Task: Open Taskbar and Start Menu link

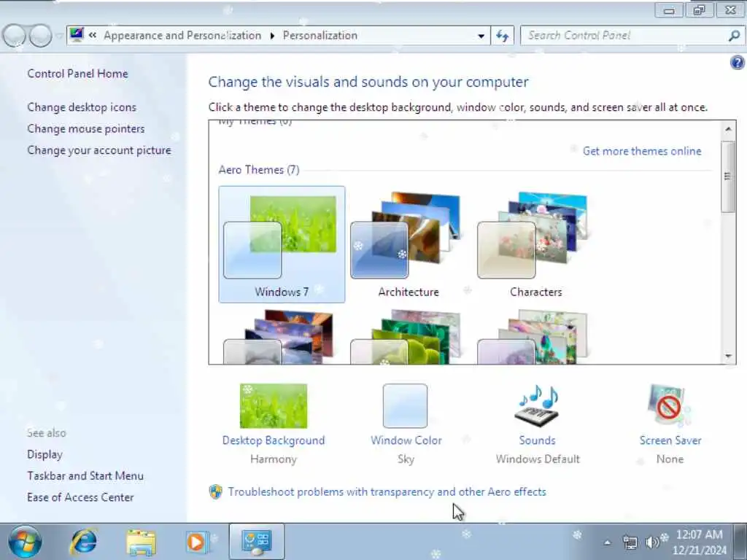Action: point(85,475)
